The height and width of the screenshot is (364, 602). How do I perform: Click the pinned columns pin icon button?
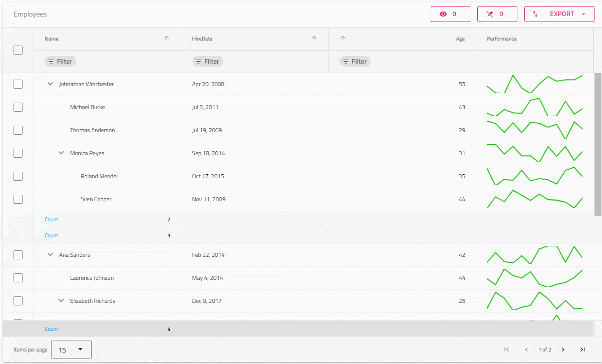pyautogui.click(x=497, y=14)
